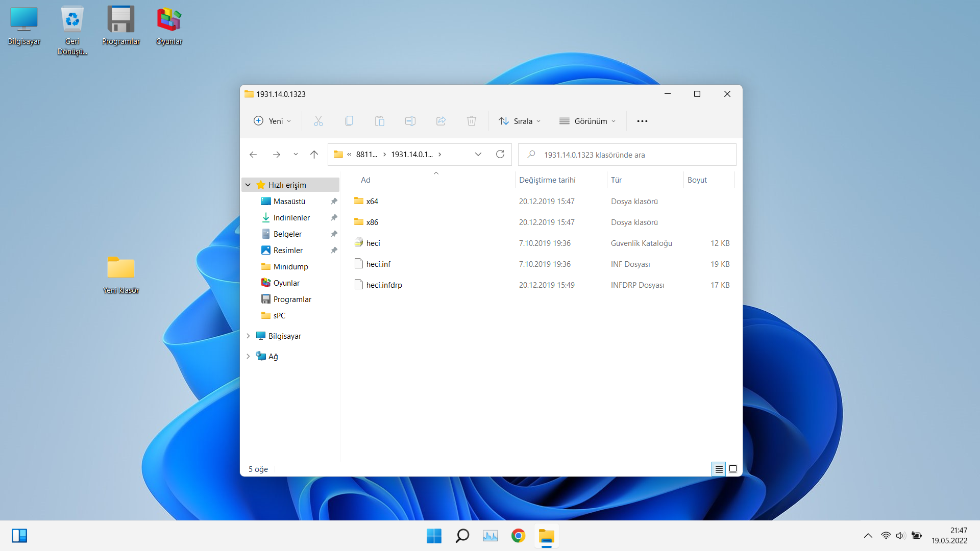Screen dimensions: 980x551
Task: Click the Rename icon in toolbar
Action: point(410,121)
